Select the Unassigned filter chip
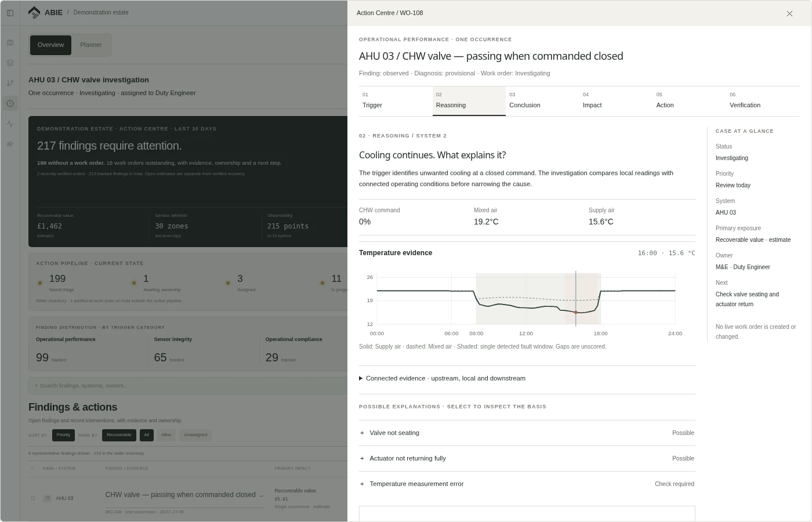 195,435
